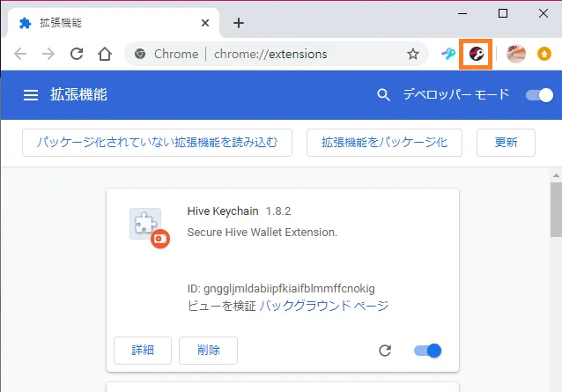Remove Hive Keychain with 削除 button
The image size is (562, 392).
coord(208,351)
